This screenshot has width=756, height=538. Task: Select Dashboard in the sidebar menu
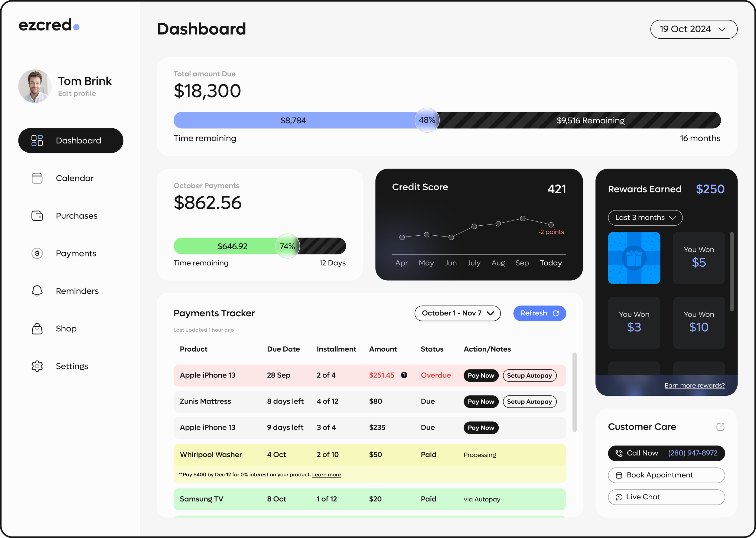click(71, 140)
